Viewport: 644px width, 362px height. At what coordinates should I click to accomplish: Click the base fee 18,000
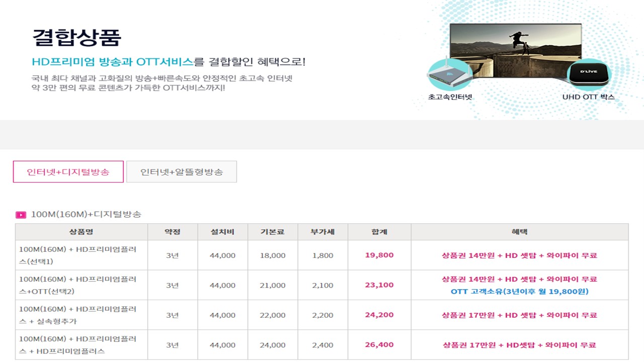(273, 255)
